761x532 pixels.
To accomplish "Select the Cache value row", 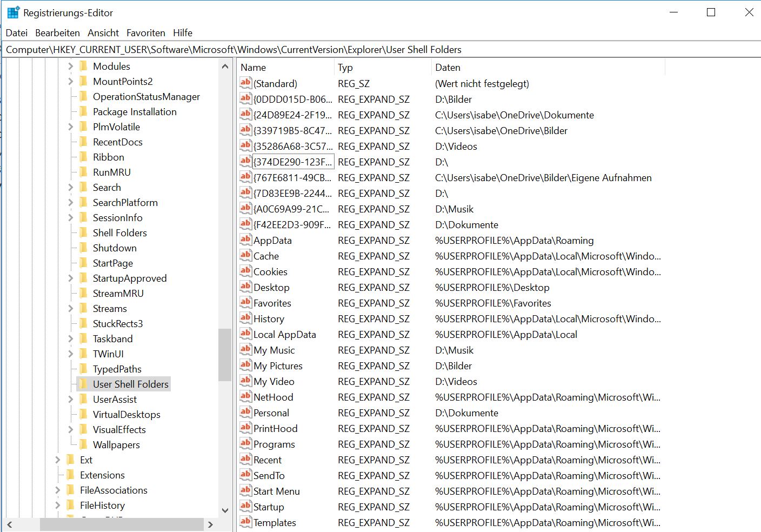I will pyautogui.click(x=450, y=256).
